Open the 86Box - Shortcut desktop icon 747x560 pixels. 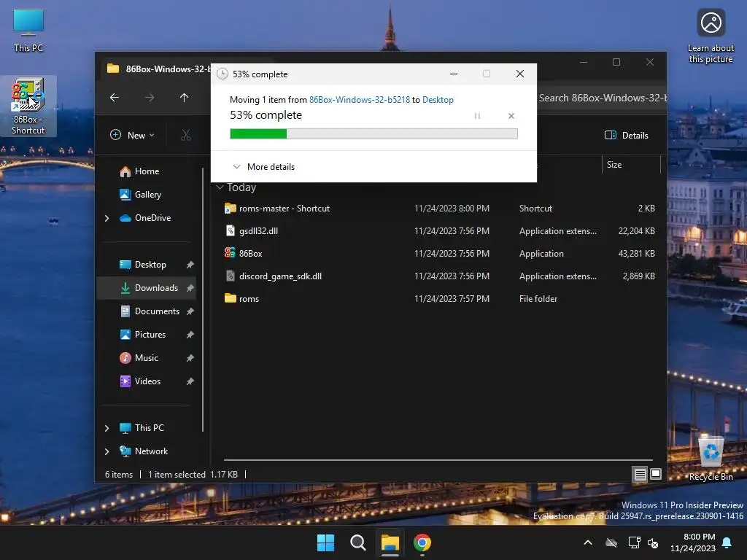(x=28, y=106)
